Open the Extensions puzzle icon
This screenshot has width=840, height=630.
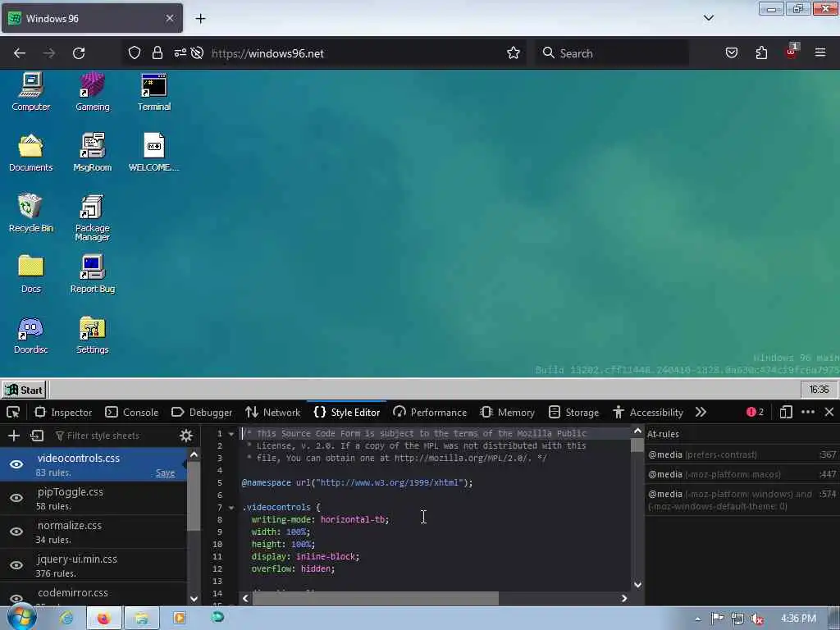coord(761,52)
